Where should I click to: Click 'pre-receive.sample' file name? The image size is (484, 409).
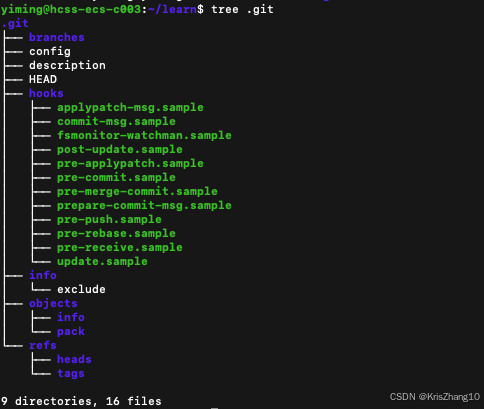coord(120,248)
